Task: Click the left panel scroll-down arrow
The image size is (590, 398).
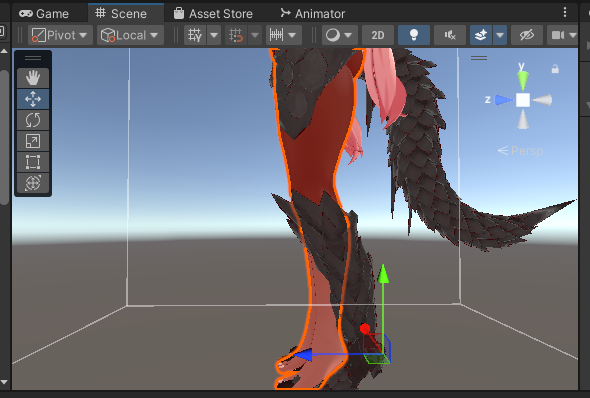Action: pos(4,382)
